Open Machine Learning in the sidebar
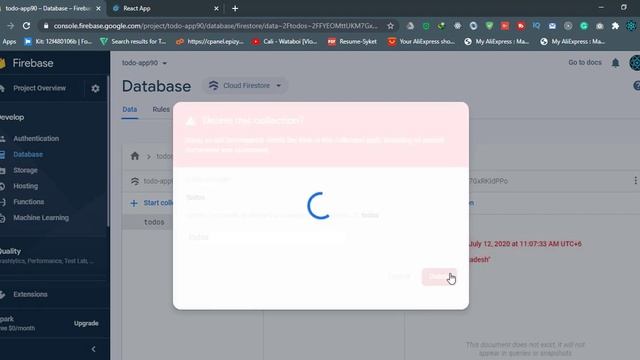The height and width of the screenshot is (360, 640). click(41, 218)
